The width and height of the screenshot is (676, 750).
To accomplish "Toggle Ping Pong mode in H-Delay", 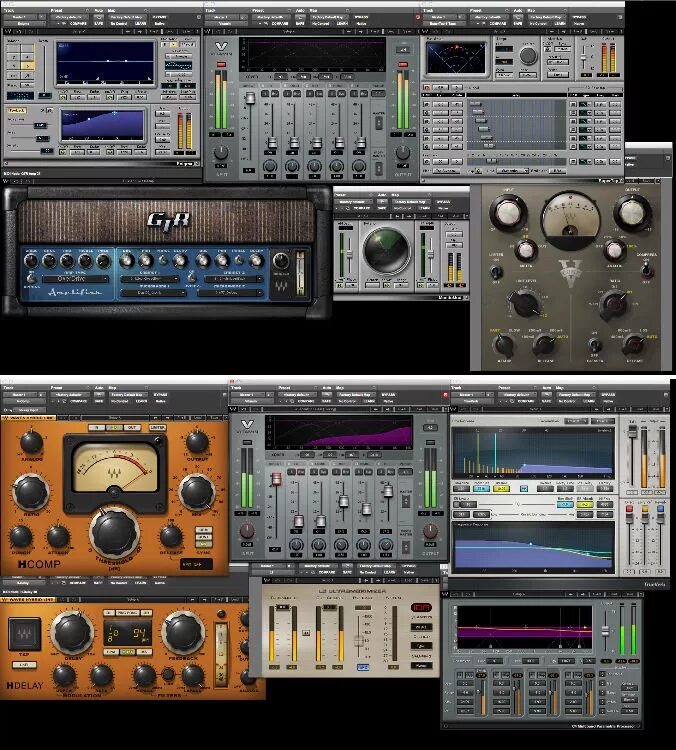I will click(x=127, y=613).
